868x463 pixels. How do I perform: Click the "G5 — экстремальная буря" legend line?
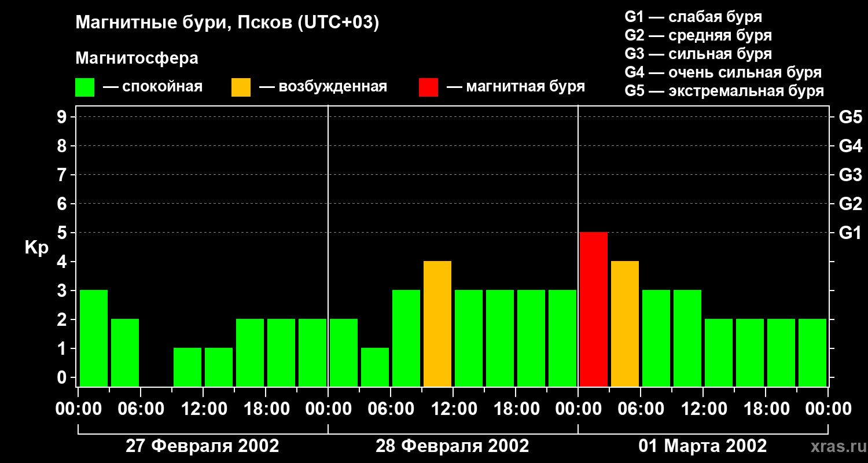(x=724, y=91)
